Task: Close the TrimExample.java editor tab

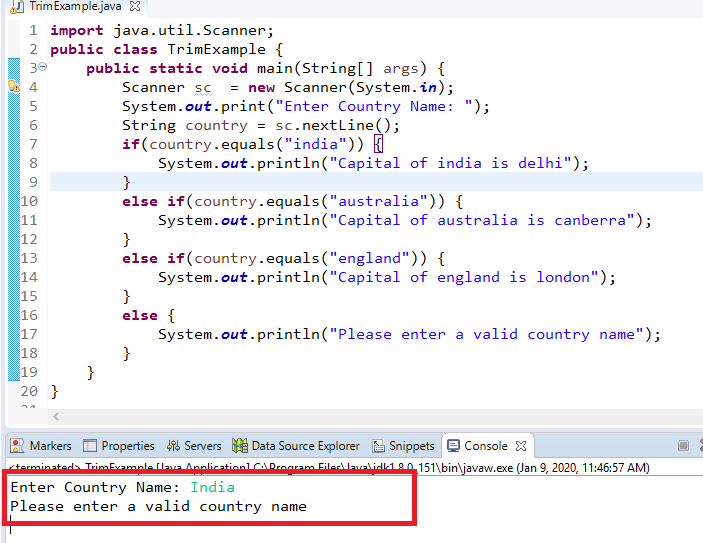Action: [135, 6]
